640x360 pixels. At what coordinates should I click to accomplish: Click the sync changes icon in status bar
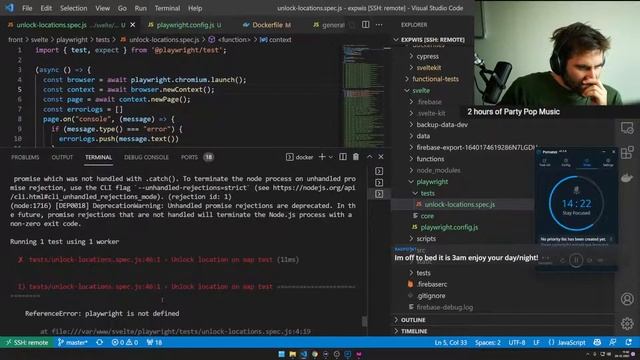pos(100,342)
